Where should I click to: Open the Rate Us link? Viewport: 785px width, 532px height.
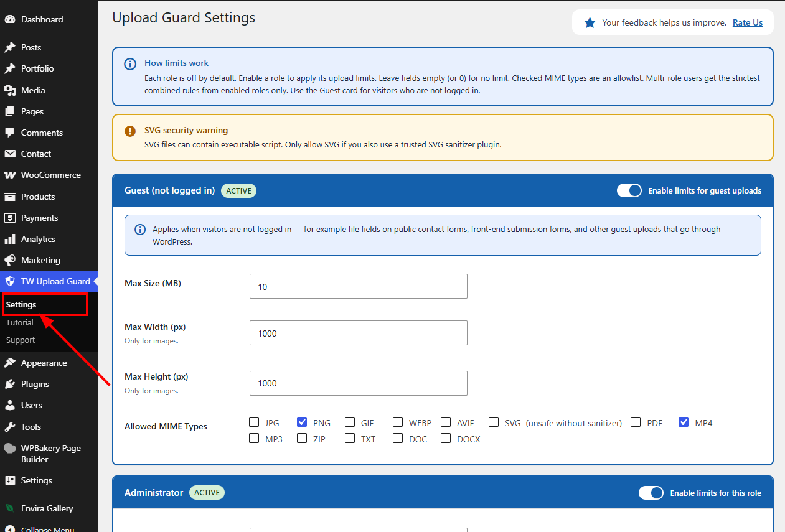748,22
